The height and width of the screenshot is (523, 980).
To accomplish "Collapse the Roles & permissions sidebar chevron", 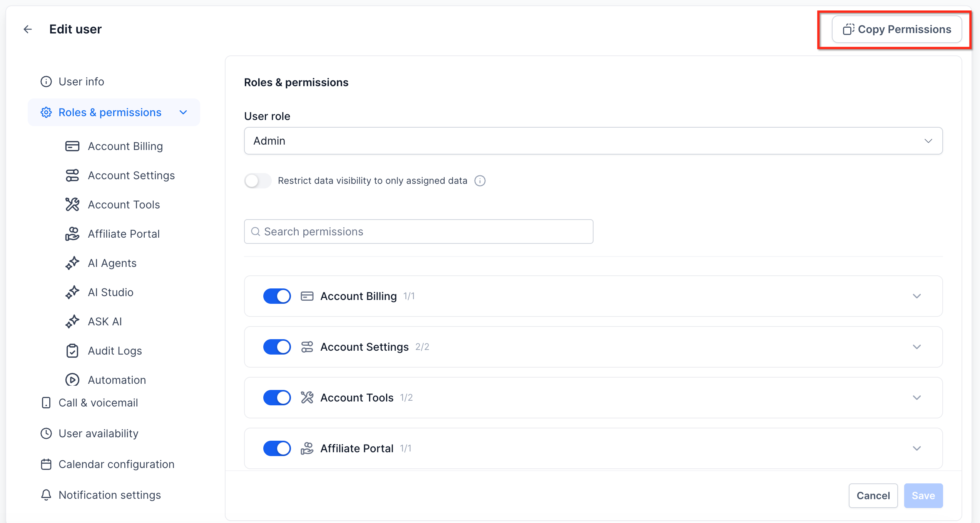I will point(183,112).
